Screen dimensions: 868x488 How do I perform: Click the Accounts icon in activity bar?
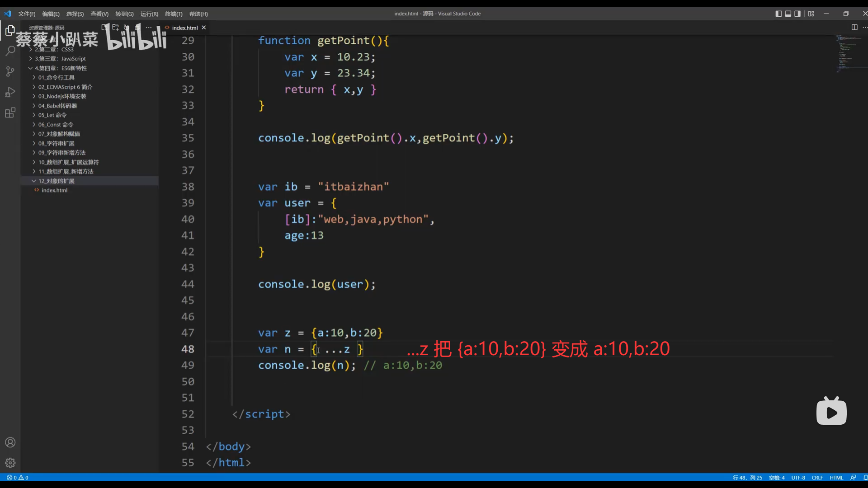pyautogui.click(x=10, y=442)
